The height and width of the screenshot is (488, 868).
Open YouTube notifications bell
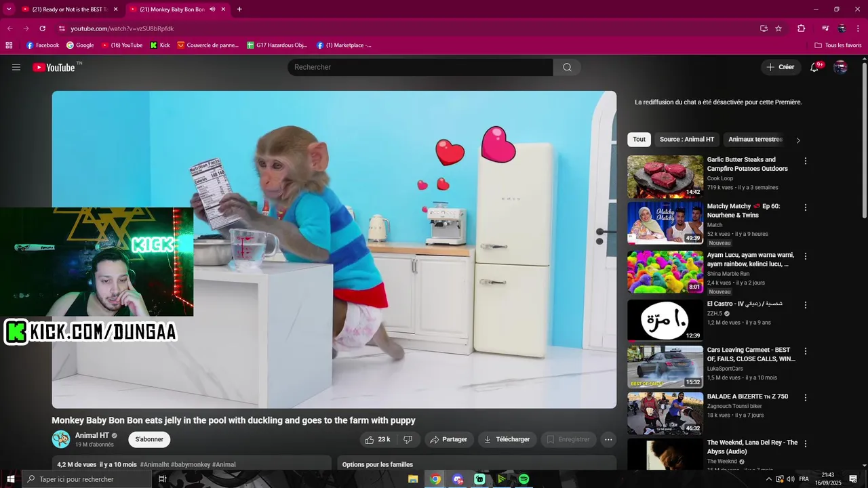[814, 67]
